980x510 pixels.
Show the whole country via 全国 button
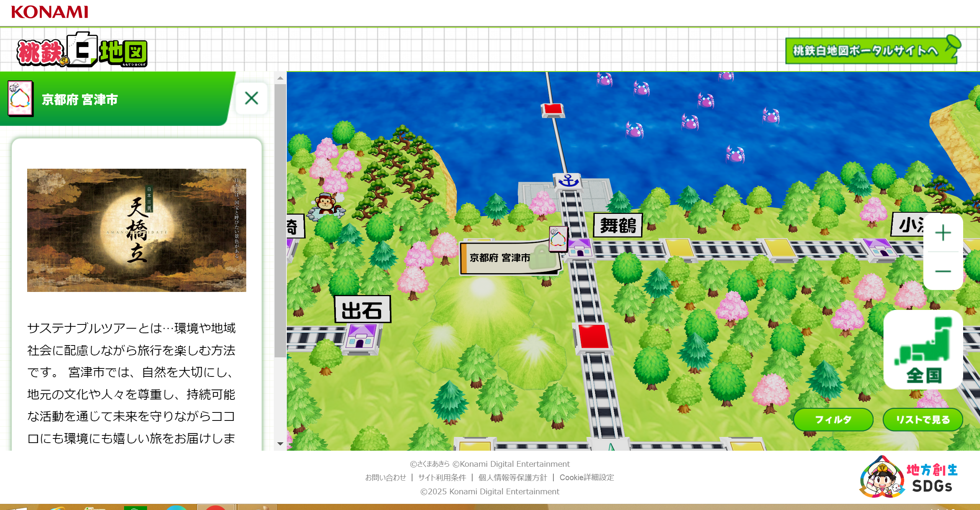tap(923, 350)
